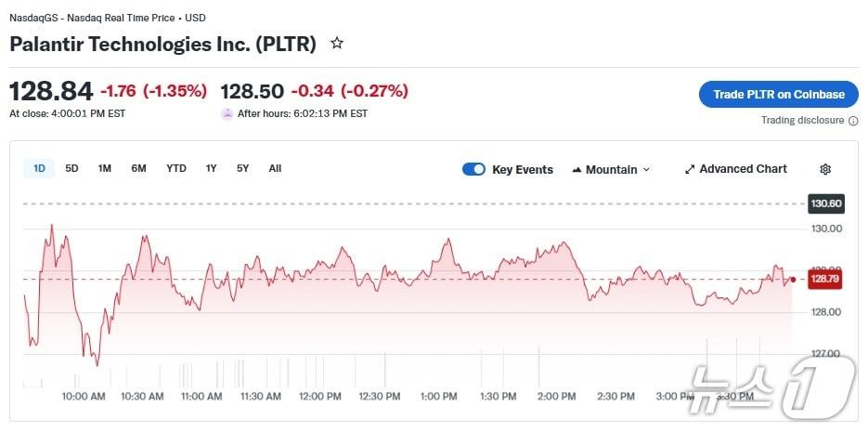868x432 pixels.
Task: Choose the 5Y time range
Action: 242,168
